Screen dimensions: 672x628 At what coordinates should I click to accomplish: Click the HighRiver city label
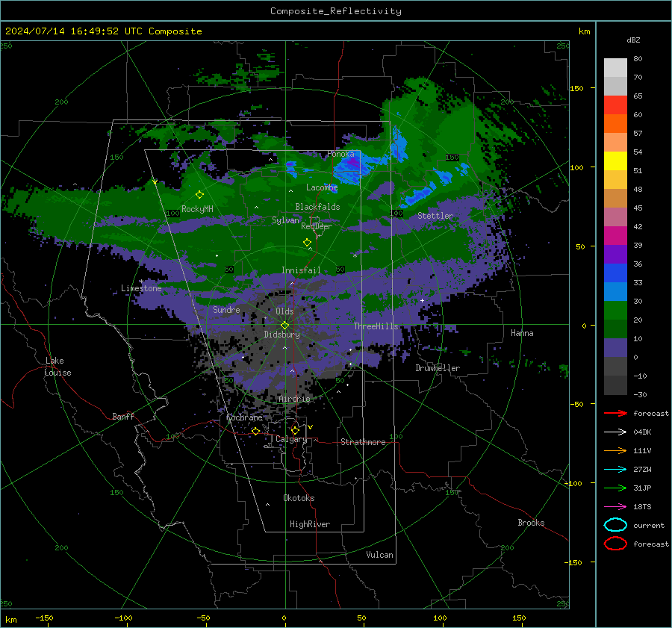tap(310, 524)
